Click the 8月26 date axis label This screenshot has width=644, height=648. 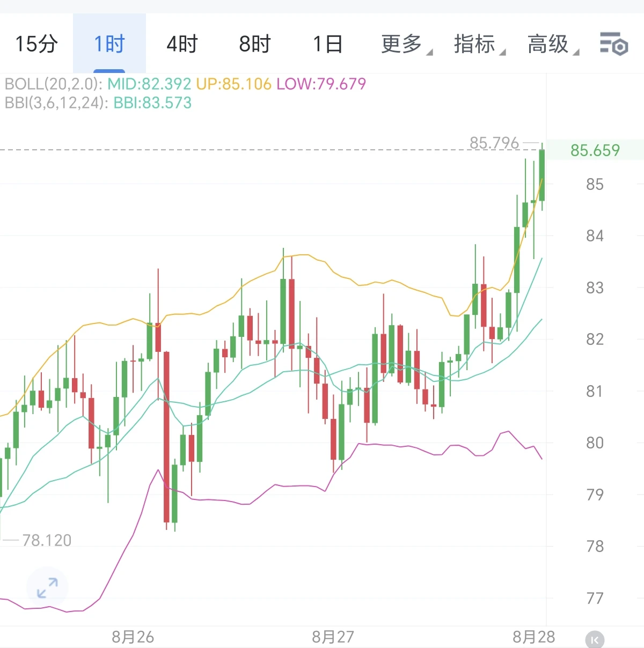pyautogui.click(x=133, y=637)
